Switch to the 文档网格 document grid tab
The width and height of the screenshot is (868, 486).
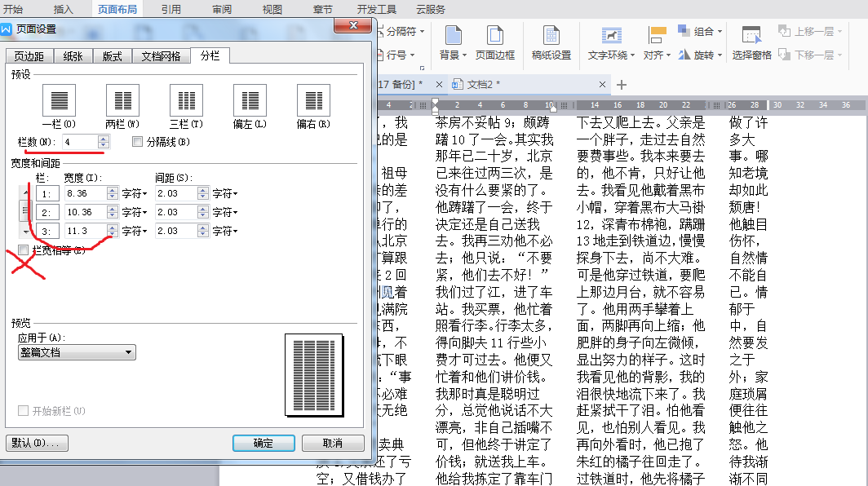point(161,56)
